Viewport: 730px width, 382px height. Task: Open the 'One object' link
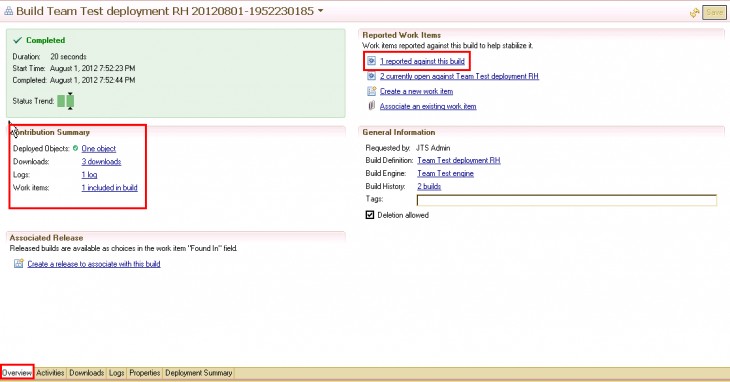click(x=99, y=148)
